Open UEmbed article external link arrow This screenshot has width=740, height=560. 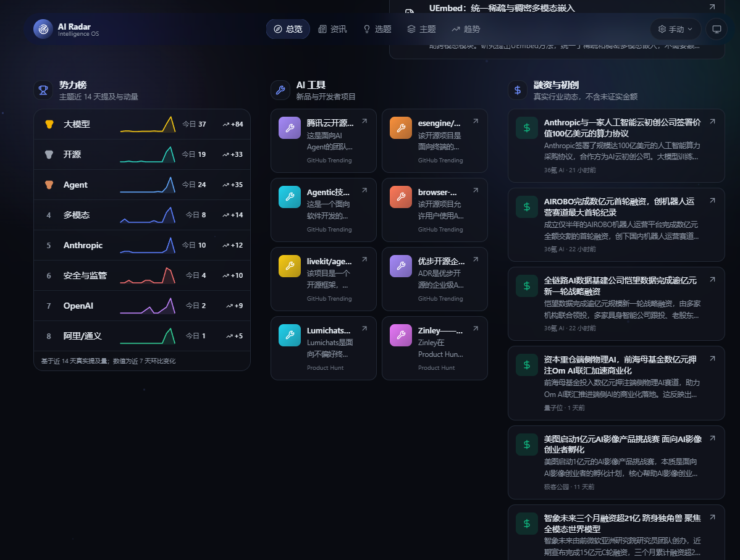712,7
